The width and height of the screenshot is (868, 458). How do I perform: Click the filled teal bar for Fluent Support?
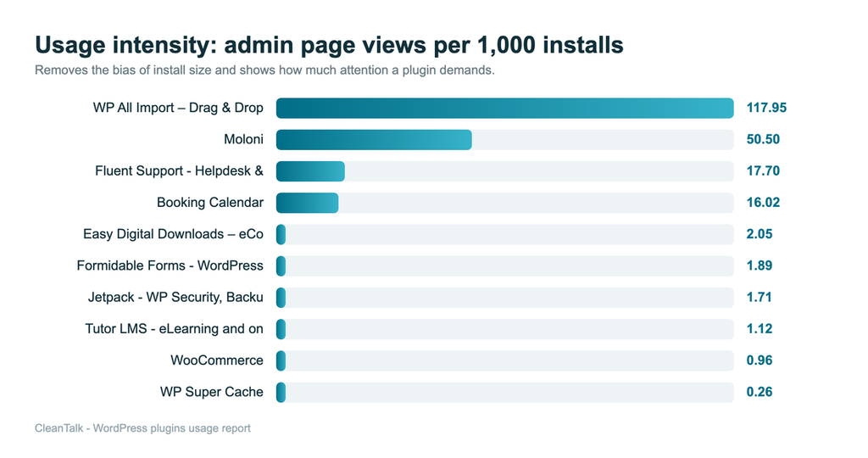click(310, 171)
